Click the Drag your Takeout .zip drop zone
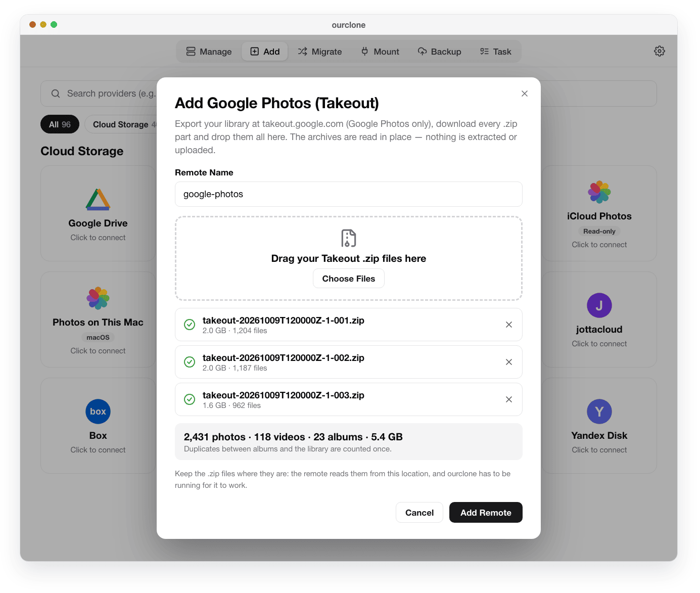 point(349,258)
